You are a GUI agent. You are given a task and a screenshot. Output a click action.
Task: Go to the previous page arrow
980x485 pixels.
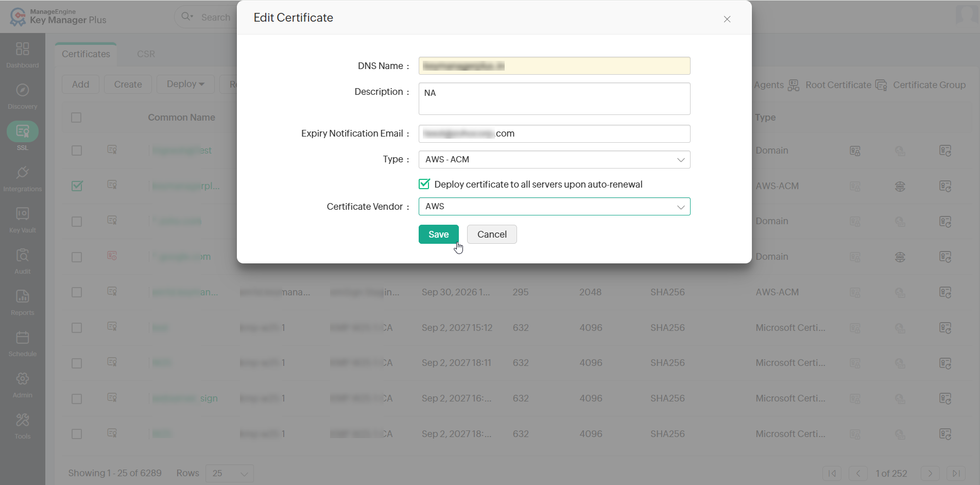(858, 473)
